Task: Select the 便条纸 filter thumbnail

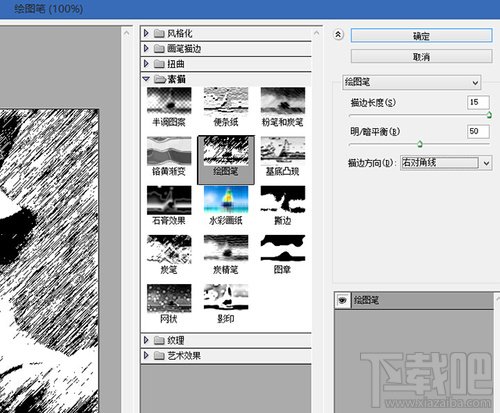Action: 226,101
